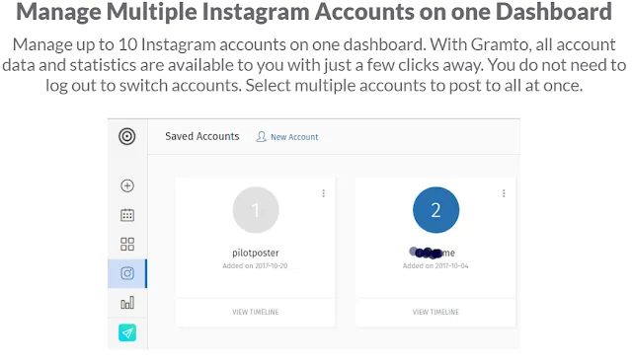The width and height of the screenshot is (632, 364).
Task: Open the calendar icon in sidebar
Action: click(127, 215)
